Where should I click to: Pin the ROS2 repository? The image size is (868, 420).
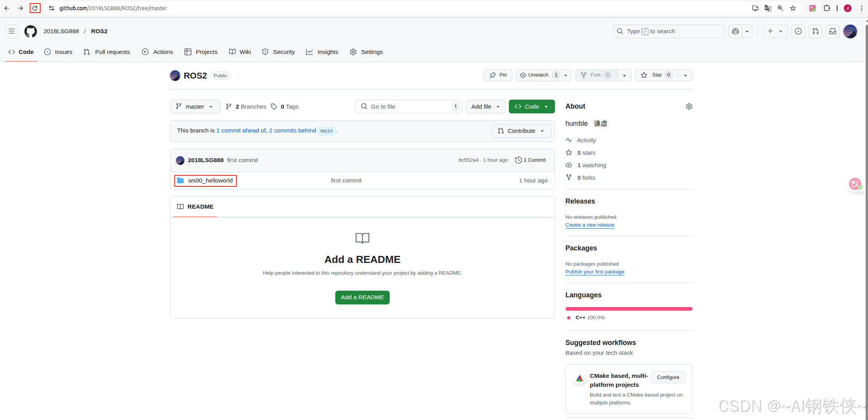(498, 75)
